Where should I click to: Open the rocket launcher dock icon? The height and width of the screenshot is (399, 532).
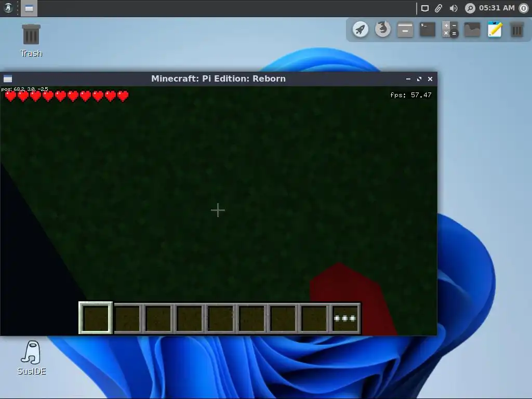361,30
